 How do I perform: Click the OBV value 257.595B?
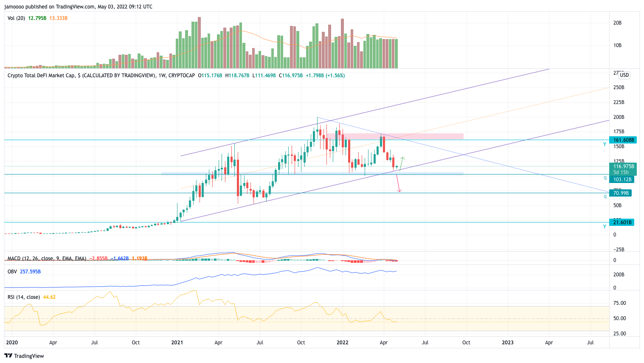[x=31, y=272]
